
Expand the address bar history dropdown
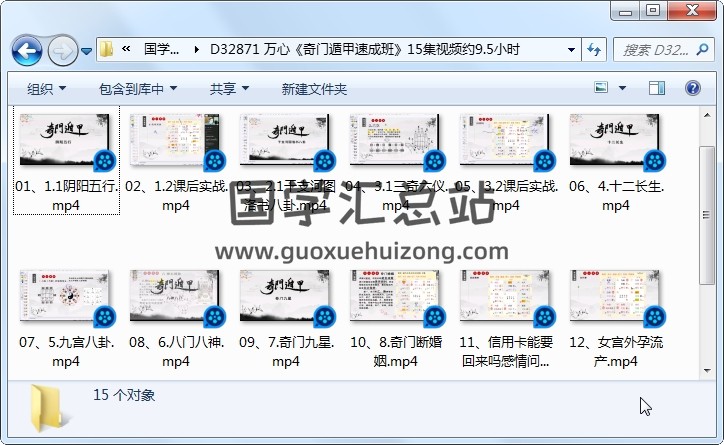pyautogui.click(x=571, y=49)
